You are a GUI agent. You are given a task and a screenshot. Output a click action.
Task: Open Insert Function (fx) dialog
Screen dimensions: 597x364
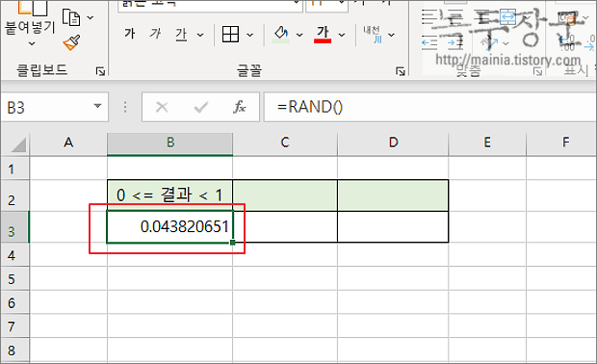click(239, 107)
